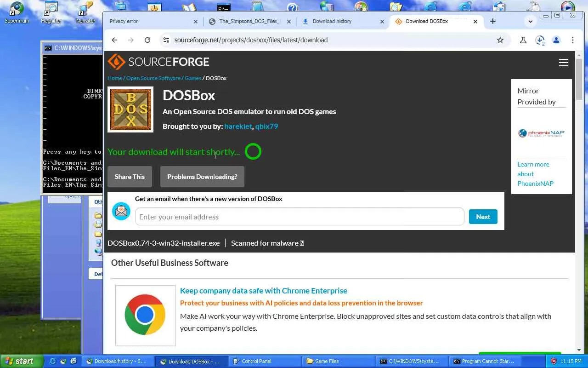Click Other Useful Business Software heading
The height and width of the screenshot is (368, 588).
click(170, 263)
